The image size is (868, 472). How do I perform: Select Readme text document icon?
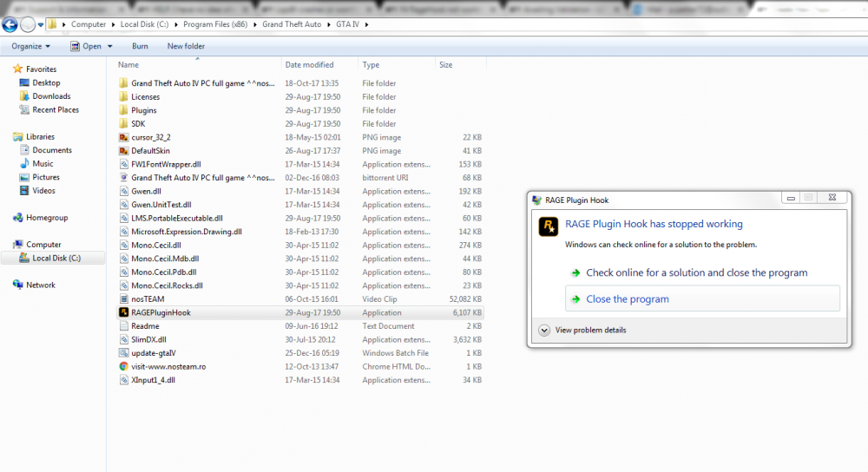click(123, 326)
